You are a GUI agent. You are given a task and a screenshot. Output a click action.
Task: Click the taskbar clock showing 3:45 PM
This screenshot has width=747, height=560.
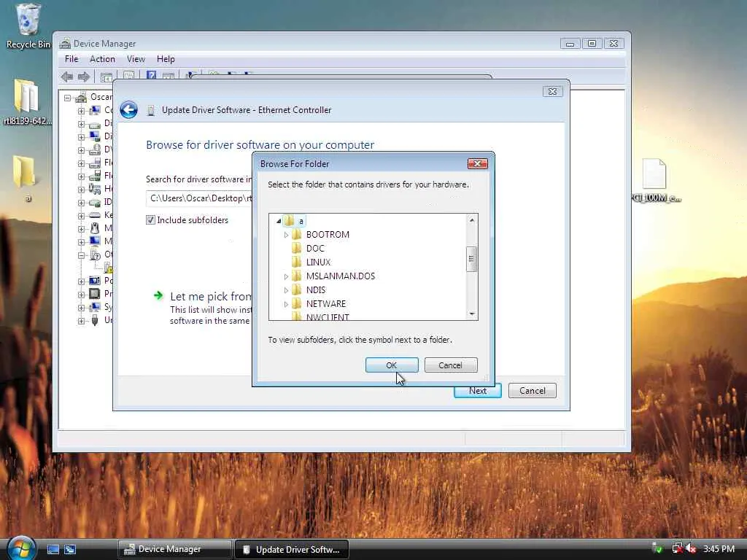(719, 549)
